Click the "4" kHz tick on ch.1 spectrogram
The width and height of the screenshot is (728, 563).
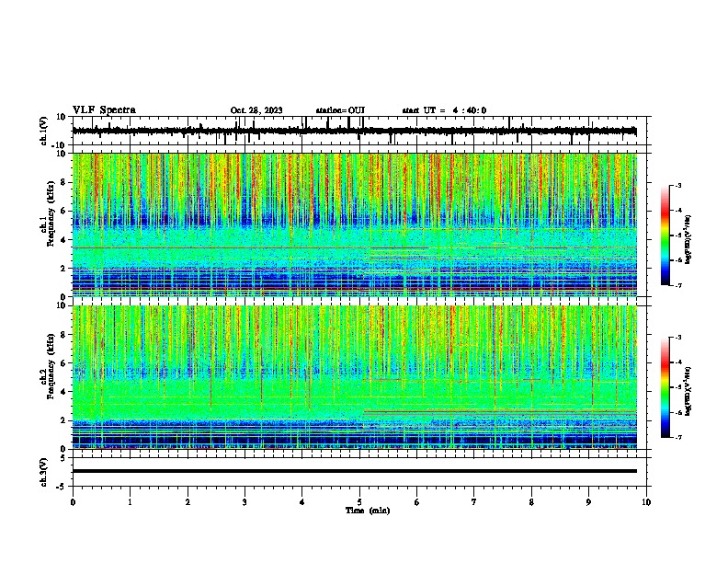(x=64, y=240)
